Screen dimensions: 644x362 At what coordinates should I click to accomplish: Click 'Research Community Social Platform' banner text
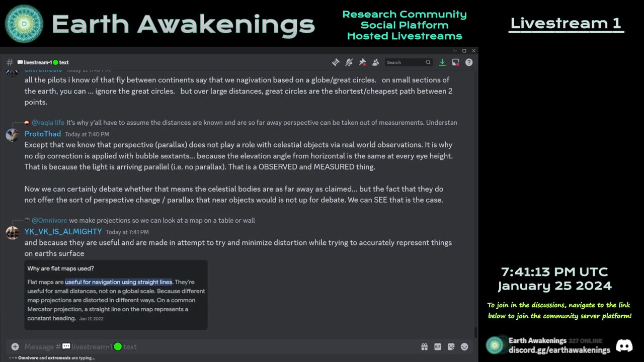[x=405, y=20]
